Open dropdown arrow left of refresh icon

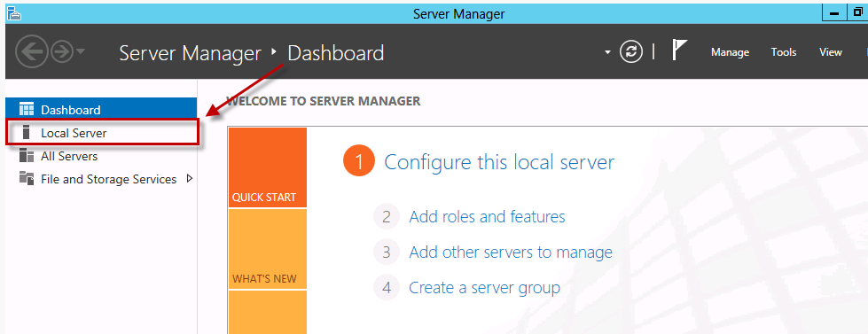(x=608, y=52)
